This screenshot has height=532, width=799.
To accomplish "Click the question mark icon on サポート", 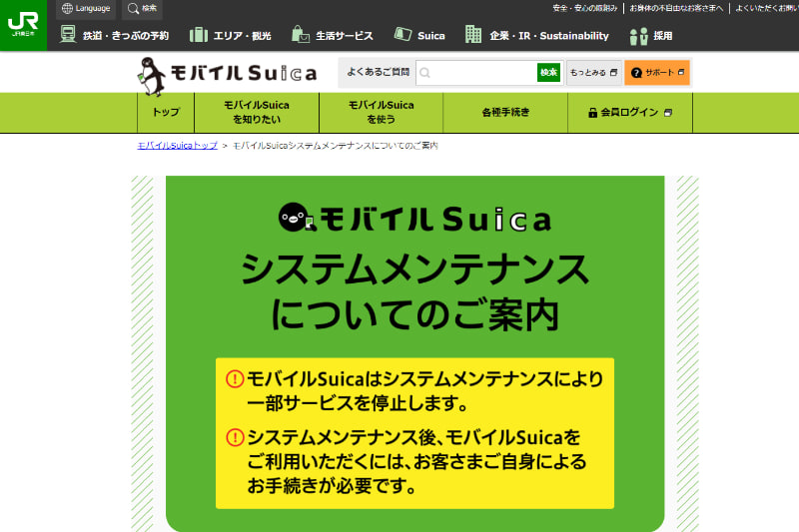I will pos(636,73).
